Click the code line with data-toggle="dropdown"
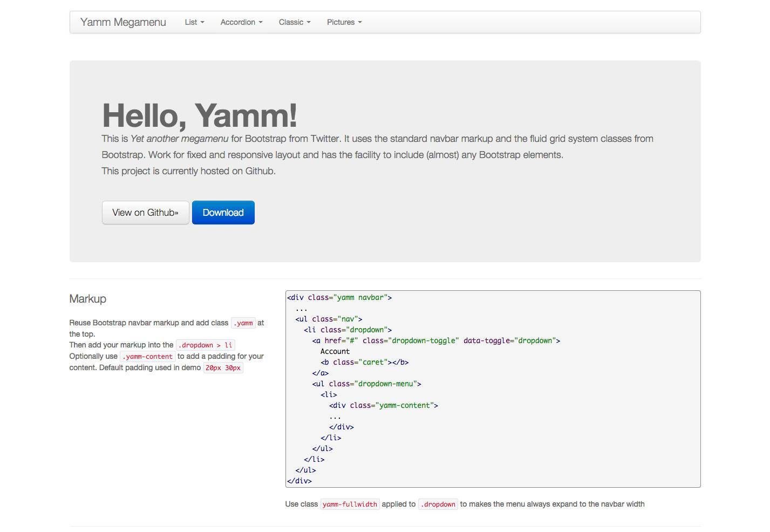The width and height of the screenshot is (770, 532). coord(436,340)
